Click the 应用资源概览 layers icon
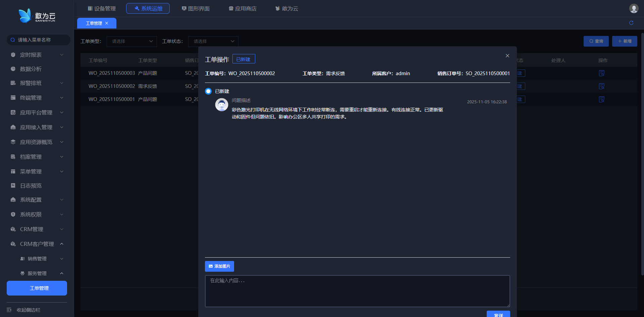Viewport: 644px width, 317px height. click(13, 142)
